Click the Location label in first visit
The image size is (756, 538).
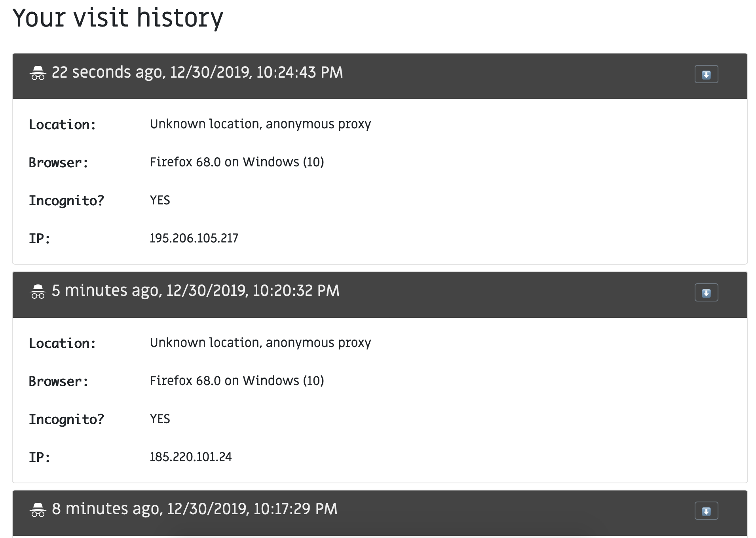pyautogui.click(x=62, y=125)
